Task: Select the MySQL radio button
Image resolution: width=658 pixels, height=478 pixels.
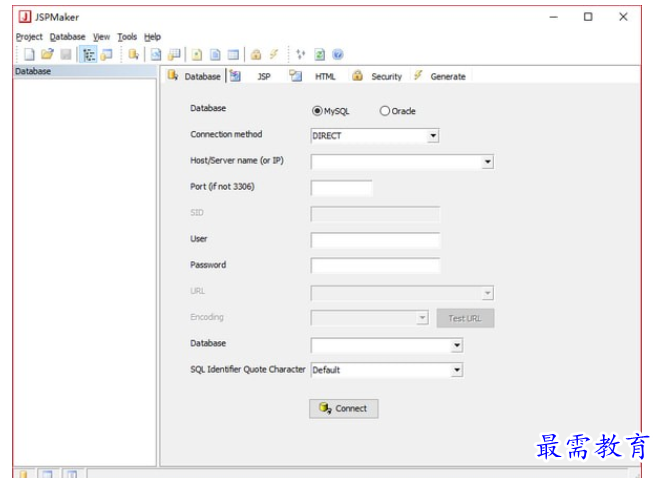Action: [x=317, y=111]
